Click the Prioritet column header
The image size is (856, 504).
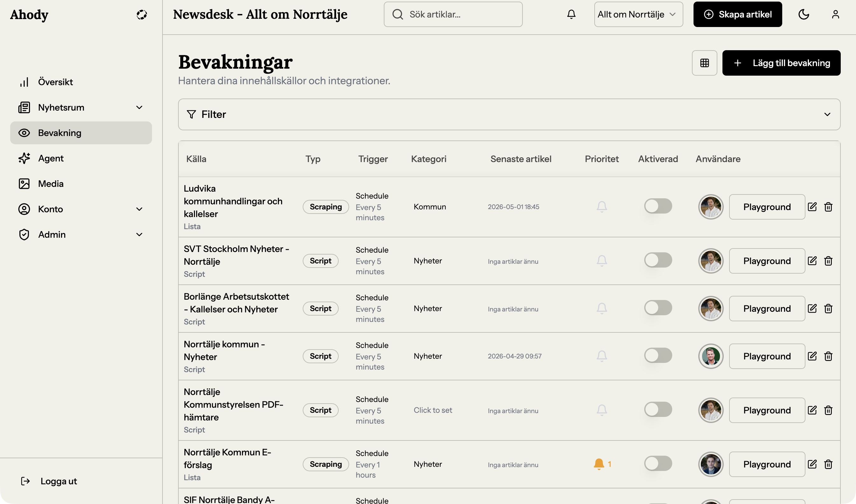pos(602,159)
